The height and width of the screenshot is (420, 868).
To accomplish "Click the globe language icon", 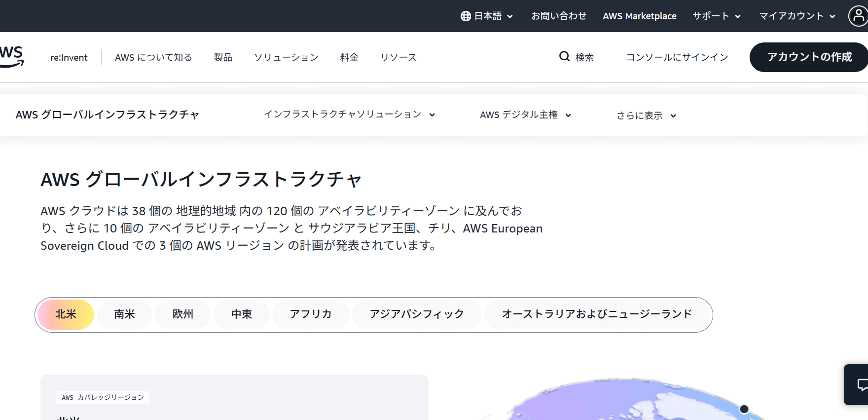I will 466,16.
